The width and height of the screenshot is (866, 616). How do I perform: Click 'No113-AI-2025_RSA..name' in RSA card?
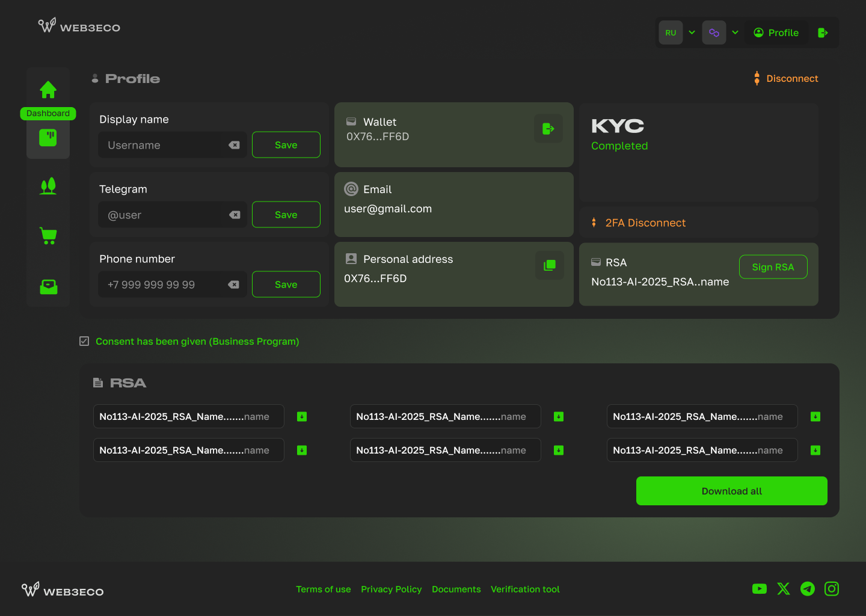660,282
